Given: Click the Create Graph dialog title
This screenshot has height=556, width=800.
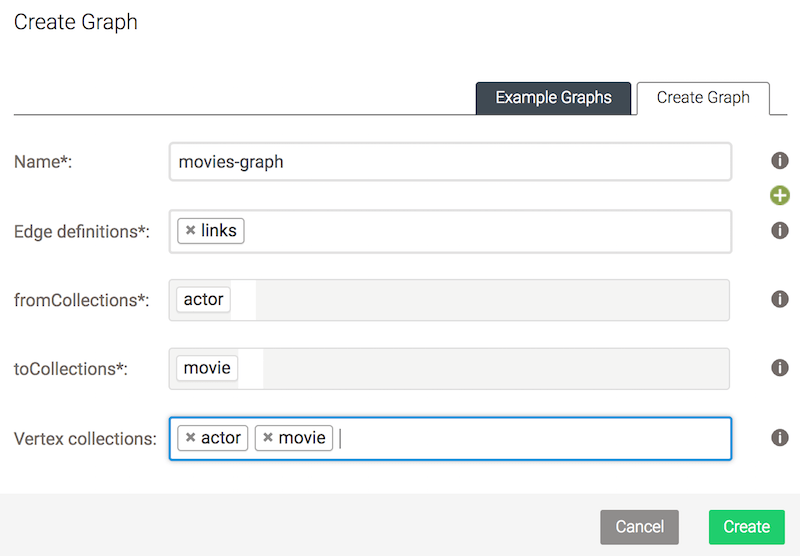Looking at the screenshot, I should tap(76, 22).
